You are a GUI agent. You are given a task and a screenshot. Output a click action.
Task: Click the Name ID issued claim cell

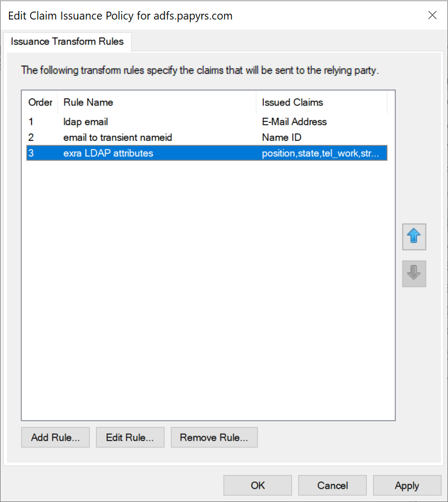coord(281,138)
